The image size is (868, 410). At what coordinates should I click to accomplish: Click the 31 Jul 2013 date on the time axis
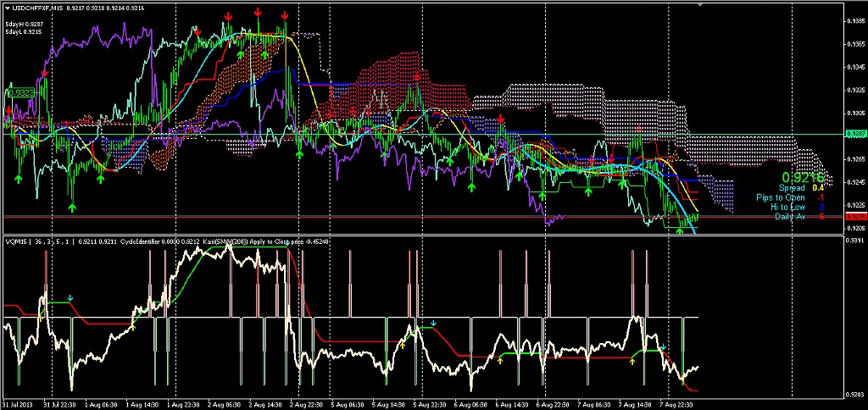tap(17, 405)
